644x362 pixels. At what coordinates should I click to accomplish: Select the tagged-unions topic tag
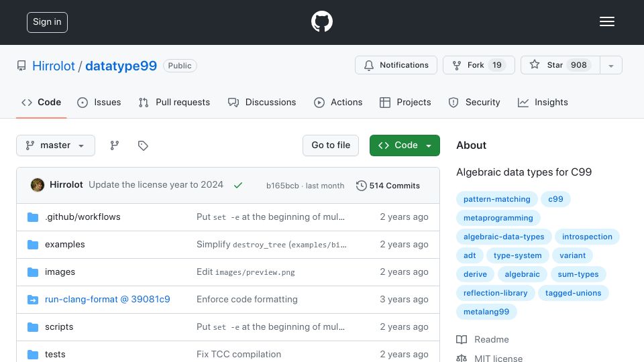tap(574, 293)
